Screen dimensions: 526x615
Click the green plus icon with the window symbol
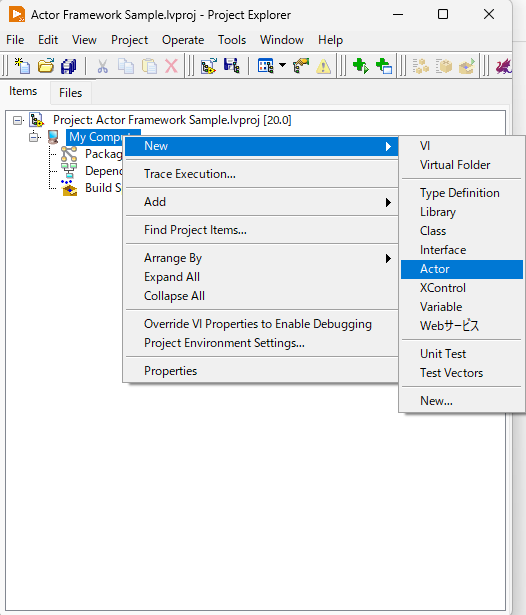tap(384, 66)
